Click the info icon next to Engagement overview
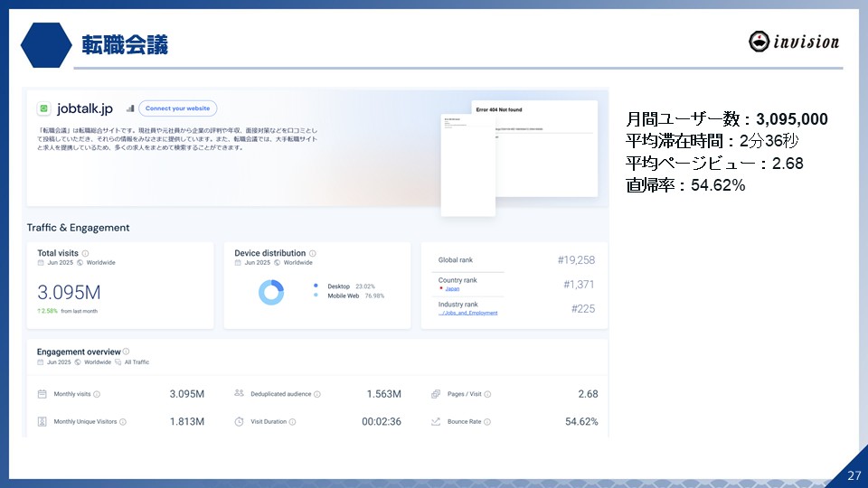 coord(127,352)
